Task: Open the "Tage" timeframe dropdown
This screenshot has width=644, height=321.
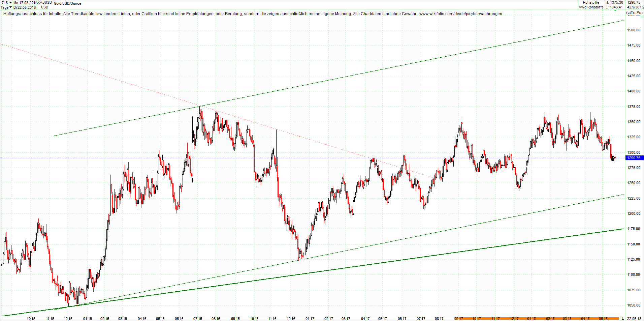Action: 11,7
